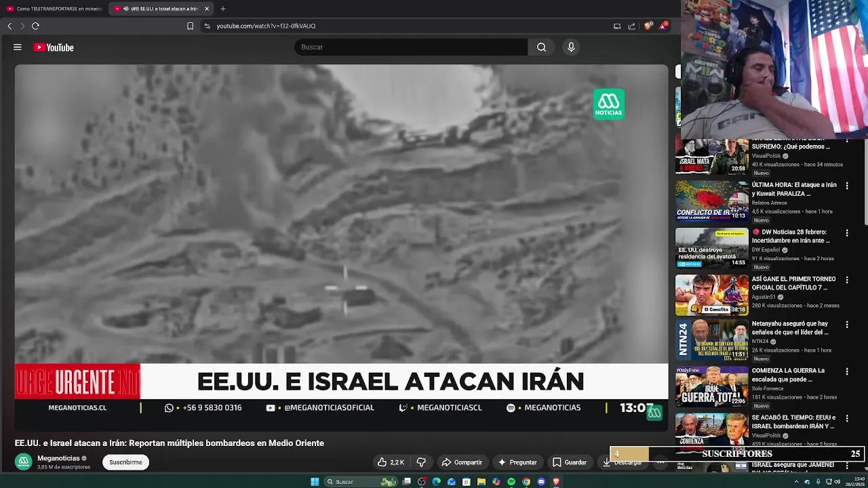This screenshot has height=488, width=868.
Task: Open Discord from the taskbar
Action: pos(541,482)
